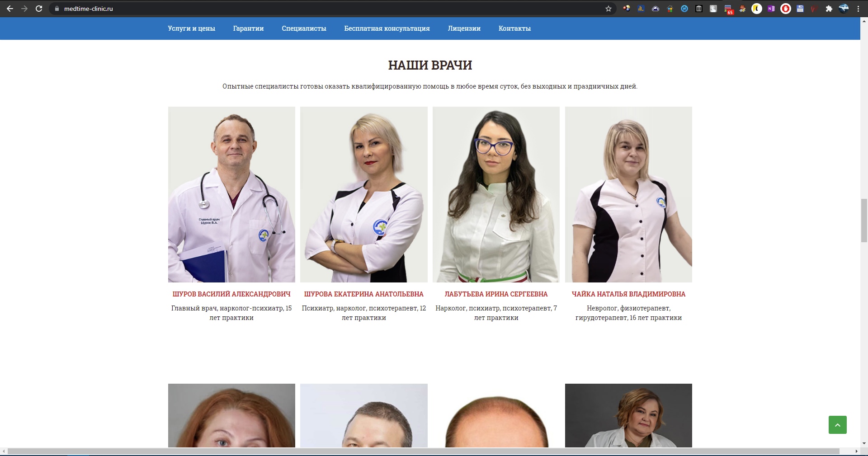Open the dark red W extension icon
The height and width of the screenshot is (456, 868).
814,9
